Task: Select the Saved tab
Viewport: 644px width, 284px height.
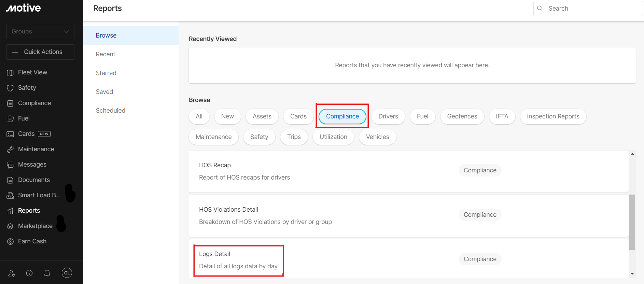Action: click(131, 92)
